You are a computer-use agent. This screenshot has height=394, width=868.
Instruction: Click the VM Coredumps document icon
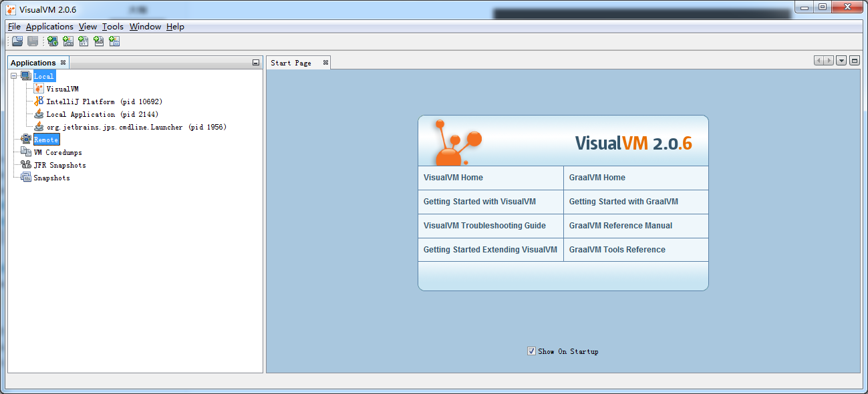tap(26, 152)
